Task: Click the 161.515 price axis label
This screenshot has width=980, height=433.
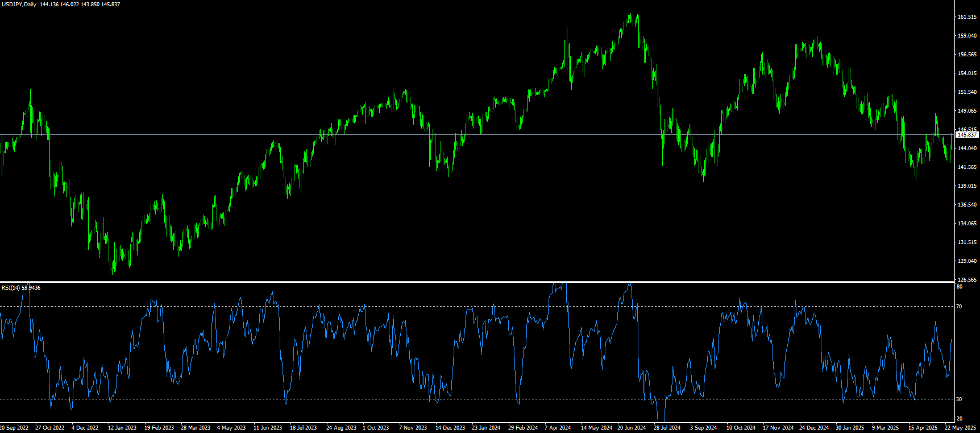Action: [x=966, y=17]
